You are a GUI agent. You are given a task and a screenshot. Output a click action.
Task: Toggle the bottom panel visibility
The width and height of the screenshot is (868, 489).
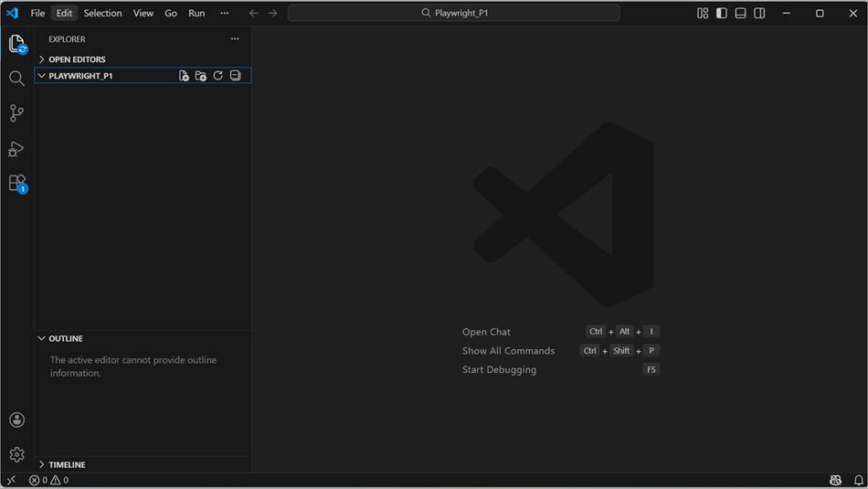[740, 13]
